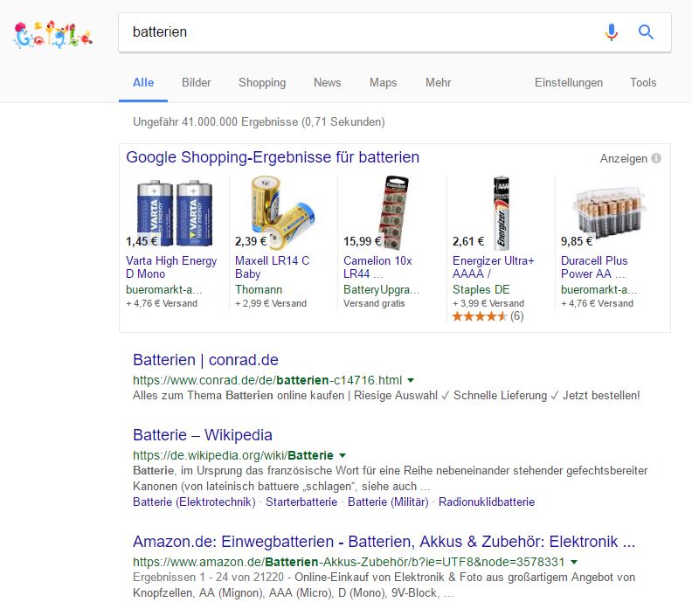Open 'Varta High Energy D Mono' product link
692x616 pixels.
coord(171,267)
